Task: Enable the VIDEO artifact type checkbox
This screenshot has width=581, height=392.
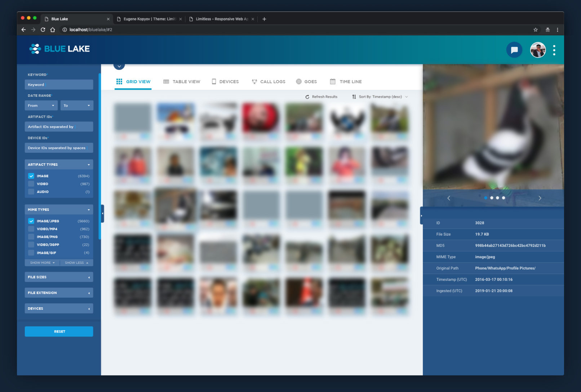Action: point(31,184)
